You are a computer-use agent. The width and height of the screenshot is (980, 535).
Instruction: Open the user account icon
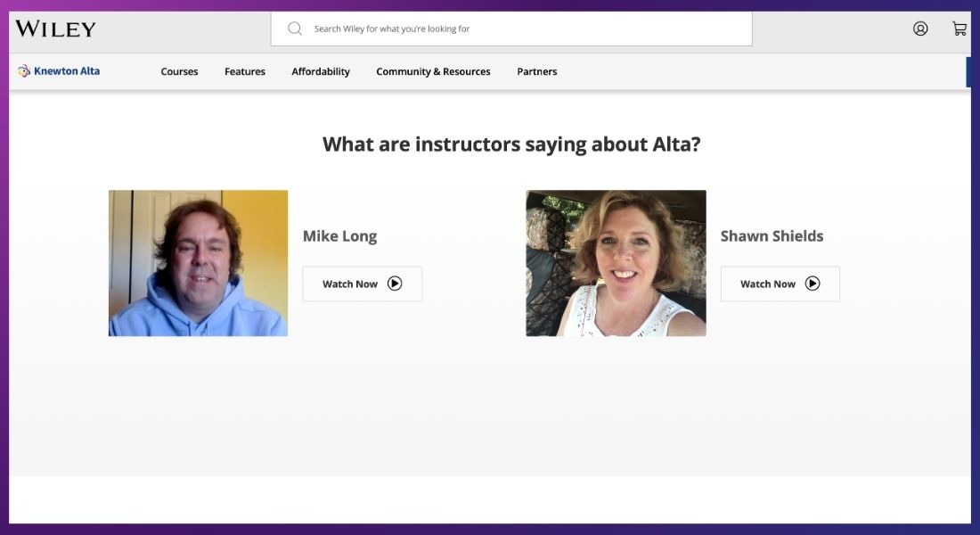click(920, 29)
